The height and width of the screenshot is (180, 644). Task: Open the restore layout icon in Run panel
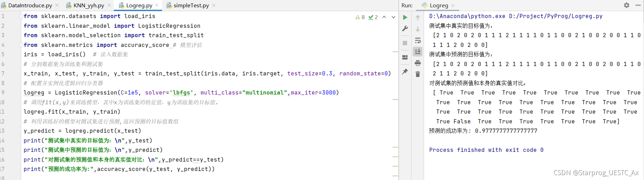coord(405,57)
